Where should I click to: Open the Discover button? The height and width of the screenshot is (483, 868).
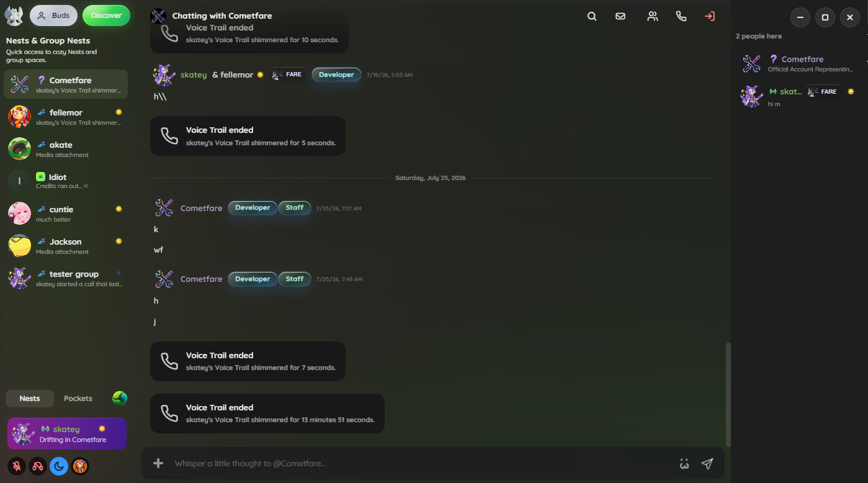click(106, 16)
